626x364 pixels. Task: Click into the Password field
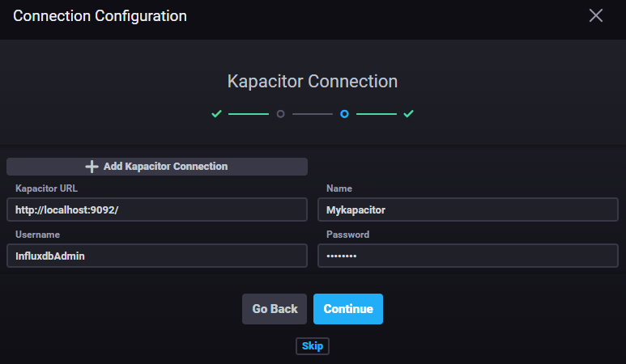pos(467,256)
